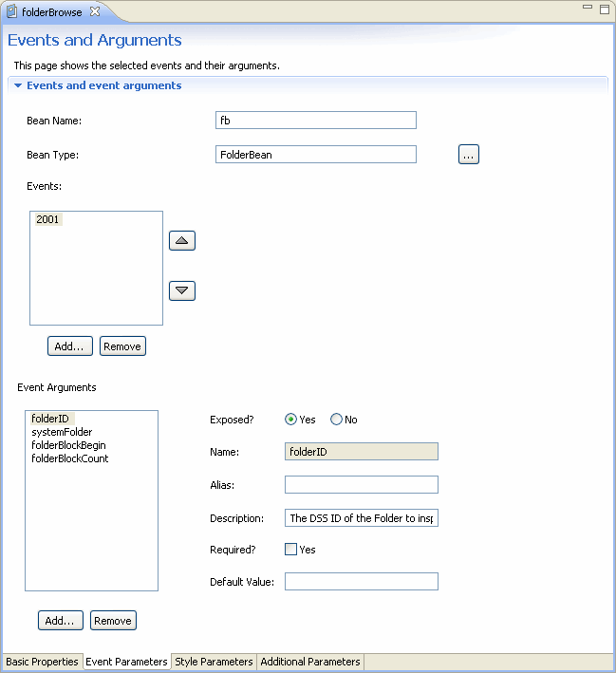Image resolution: width=616 pixels, height=673 pixels.
Task: Click Add under the Events list
Action: (x=70, y=346)
